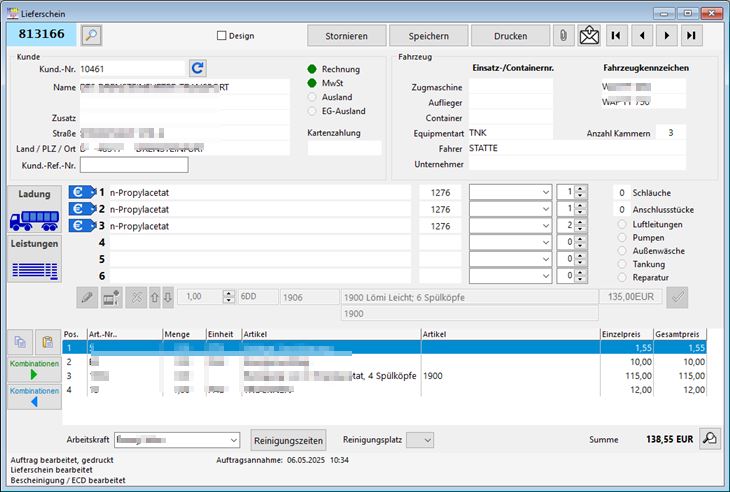
Task: Click the Stornieren button
Action: pyautogui.click(x=345, y=36)
